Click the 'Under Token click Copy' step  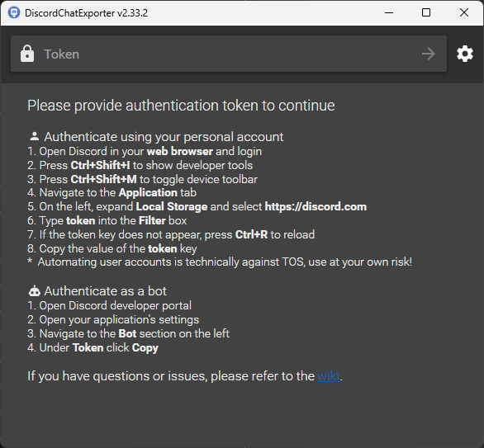click(x=93, y=348)
